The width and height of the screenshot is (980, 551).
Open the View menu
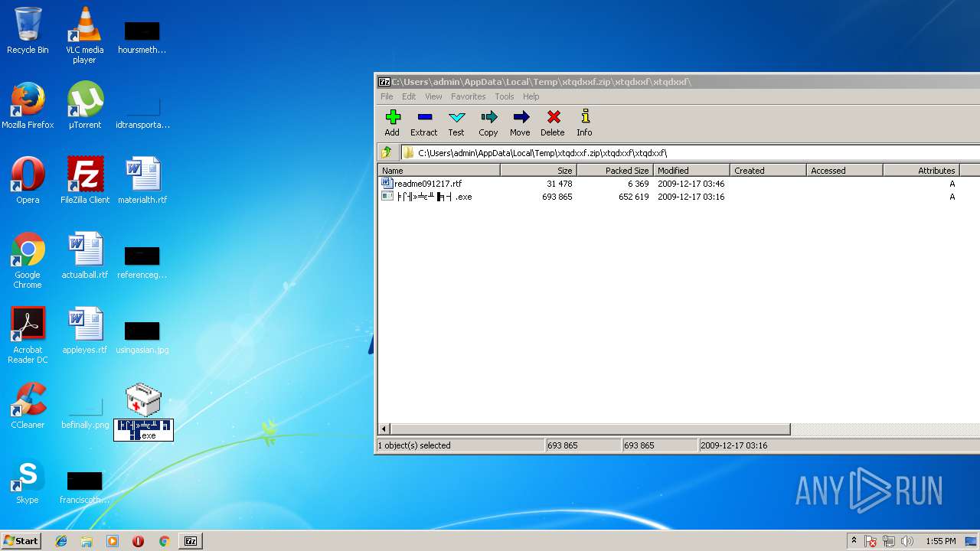coord(433,96)
